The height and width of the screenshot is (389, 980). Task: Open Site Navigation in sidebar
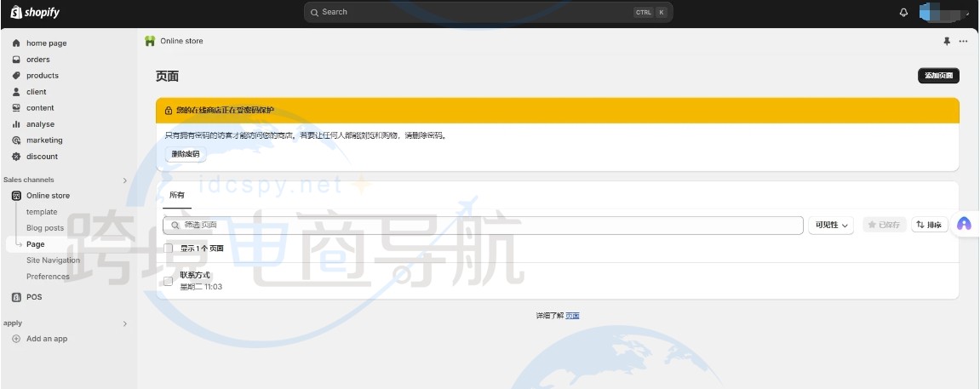point(53,260)
